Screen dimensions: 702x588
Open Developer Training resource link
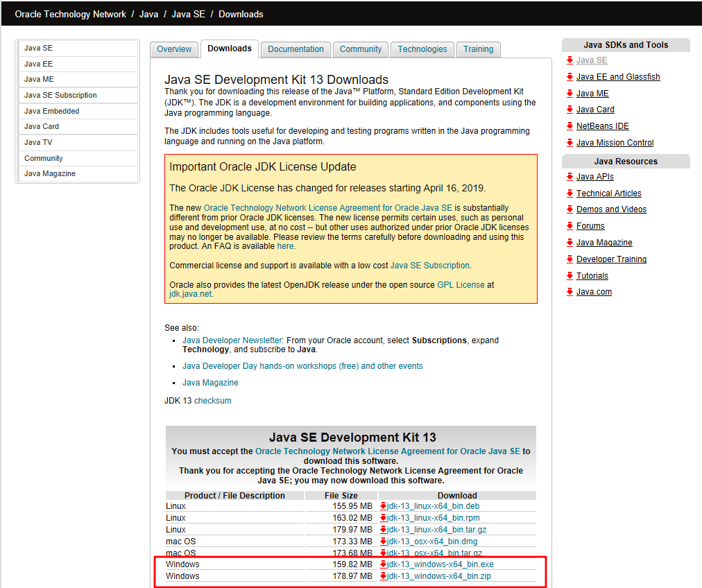click(612, 259)
